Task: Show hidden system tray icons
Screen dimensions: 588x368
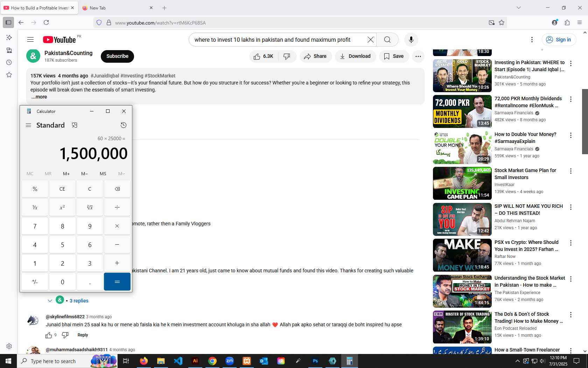Action: pos(517,361)
